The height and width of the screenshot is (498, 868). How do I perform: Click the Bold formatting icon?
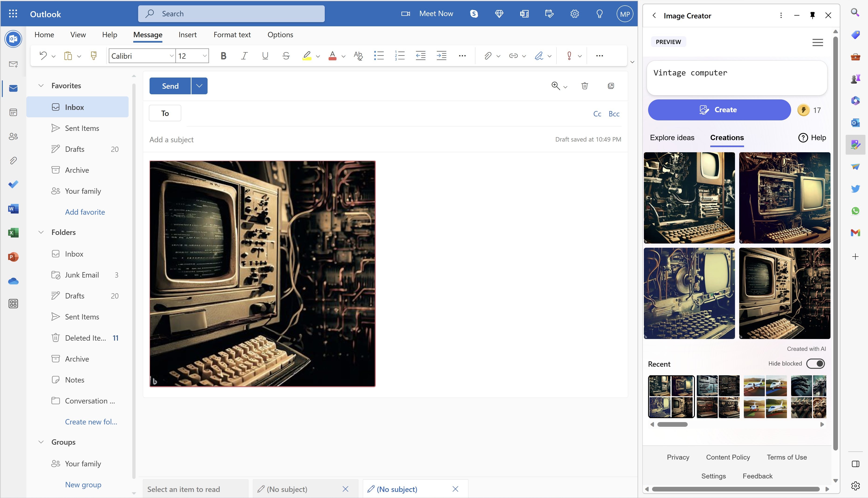[x=223, y=55]
